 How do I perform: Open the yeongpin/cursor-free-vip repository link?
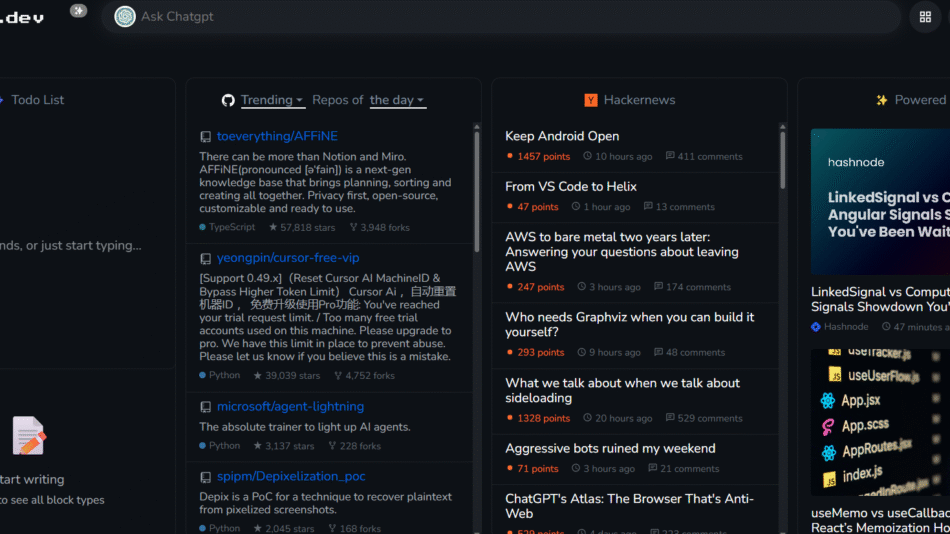coord(288,258)
